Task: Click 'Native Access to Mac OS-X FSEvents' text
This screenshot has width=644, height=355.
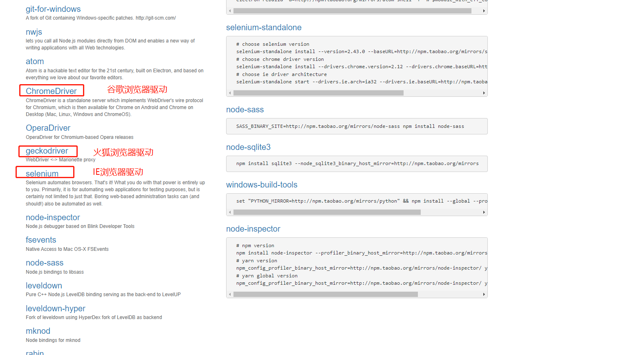Action: tap(67, 249)
